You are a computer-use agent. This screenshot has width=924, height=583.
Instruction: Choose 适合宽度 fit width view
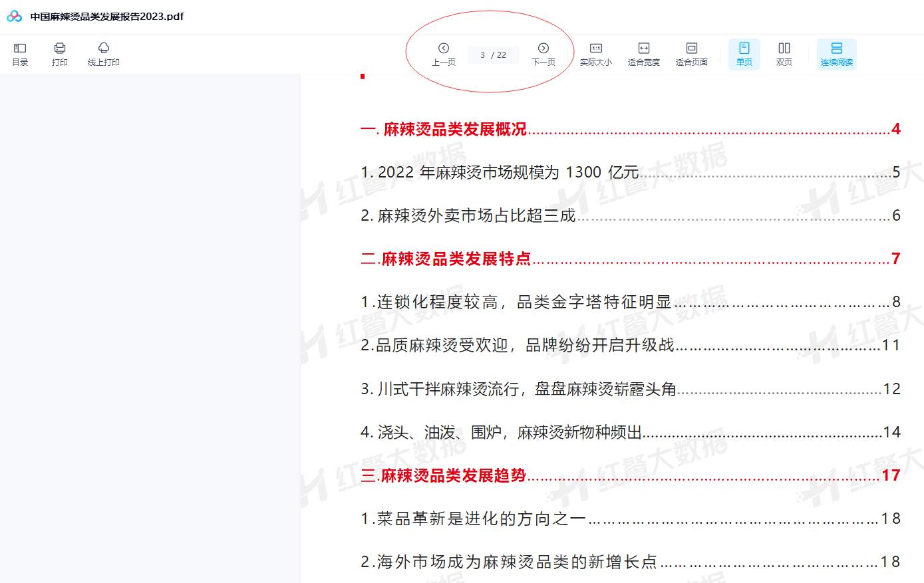(644, 54)
